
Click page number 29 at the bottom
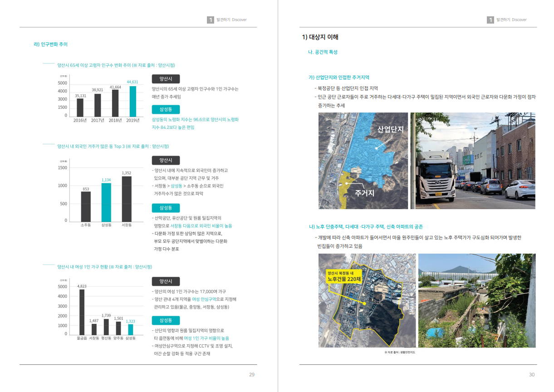click(x=252, y=375)
